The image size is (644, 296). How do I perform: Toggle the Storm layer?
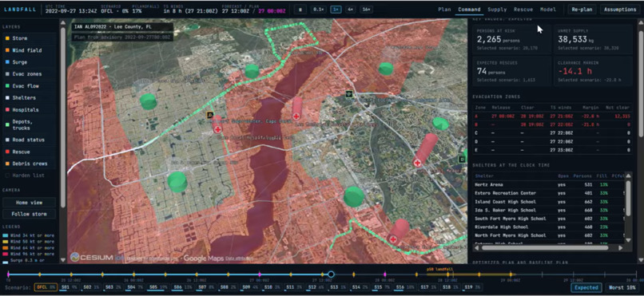(x=29, y=38)
